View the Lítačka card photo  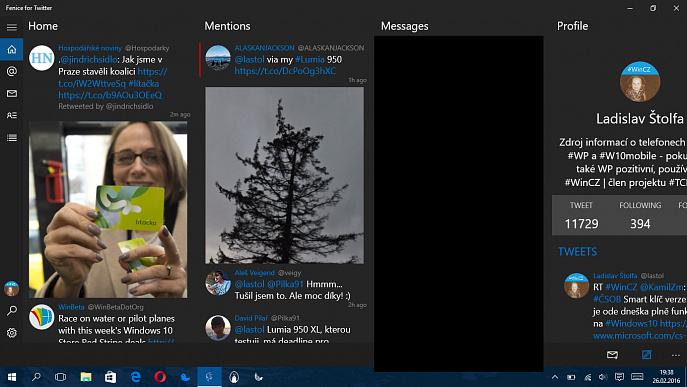click(x=108, y=209)
